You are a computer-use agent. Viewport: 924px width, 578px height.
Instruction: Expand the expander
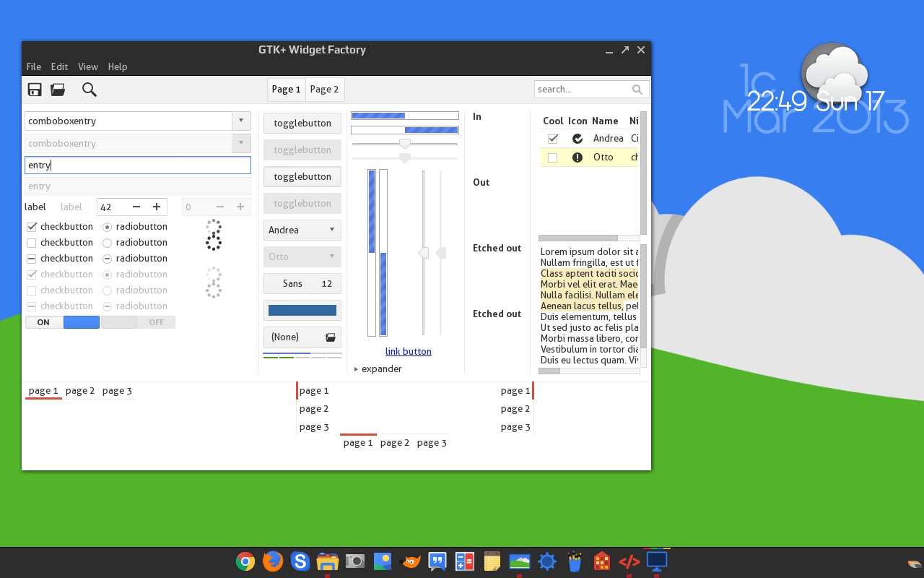pos(378,369)
